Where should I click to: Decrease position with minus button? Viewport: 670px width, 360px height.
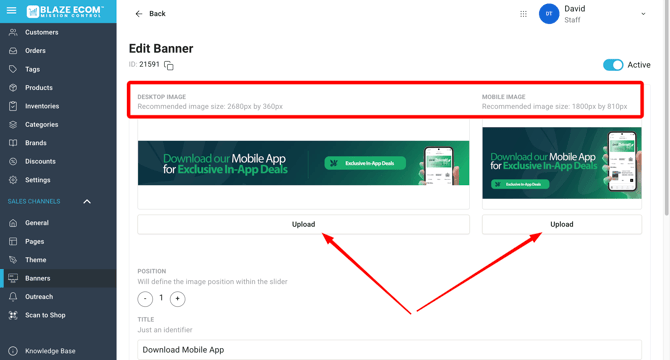pos(145,299)
